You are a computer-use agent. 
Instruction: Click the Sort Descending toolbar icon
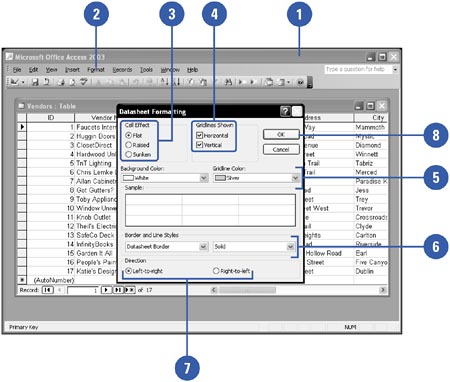[177, 82]
